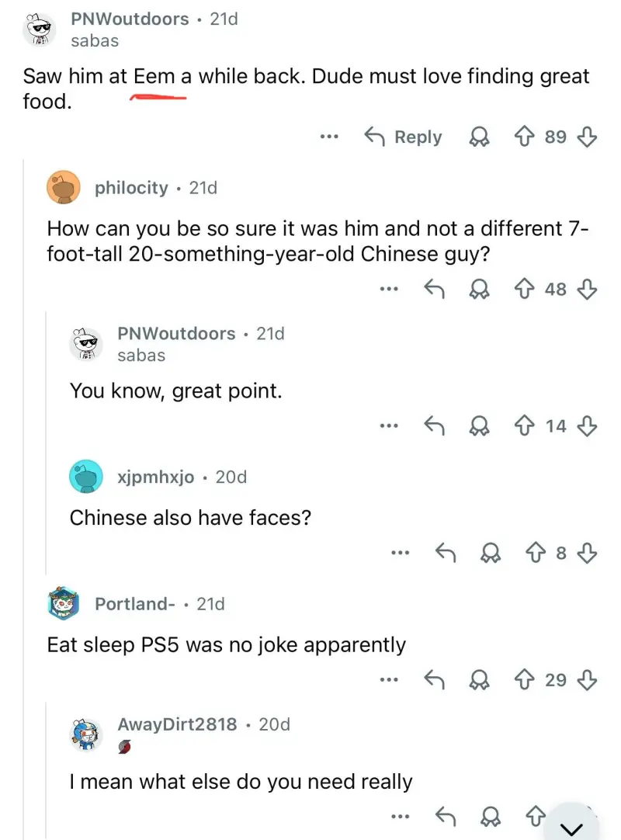Downvote the 'You know, great point' comment
Image resolution: width=621 pixels, height=840 pixels.
coord(588,425)
